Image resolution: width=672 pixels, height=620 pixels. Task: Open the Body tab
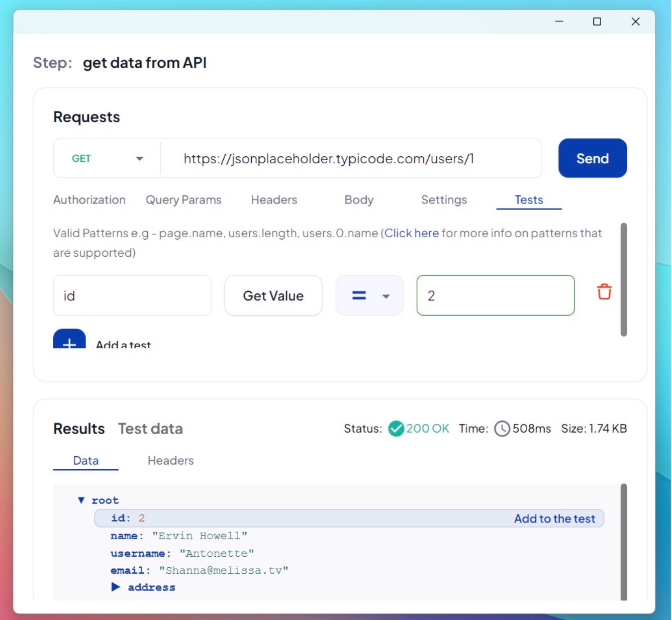pyautogui.click(x=359, y=200)
